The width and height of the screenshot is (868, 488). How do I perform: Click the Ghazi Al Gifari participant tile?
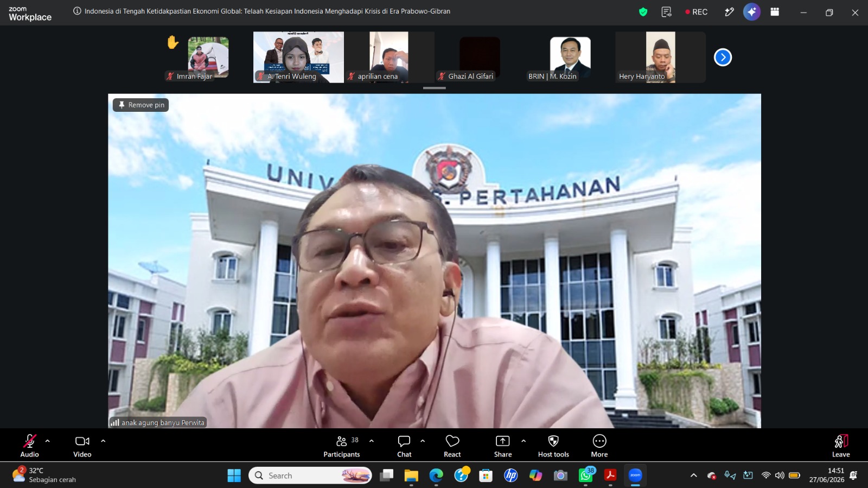[480, 57]
